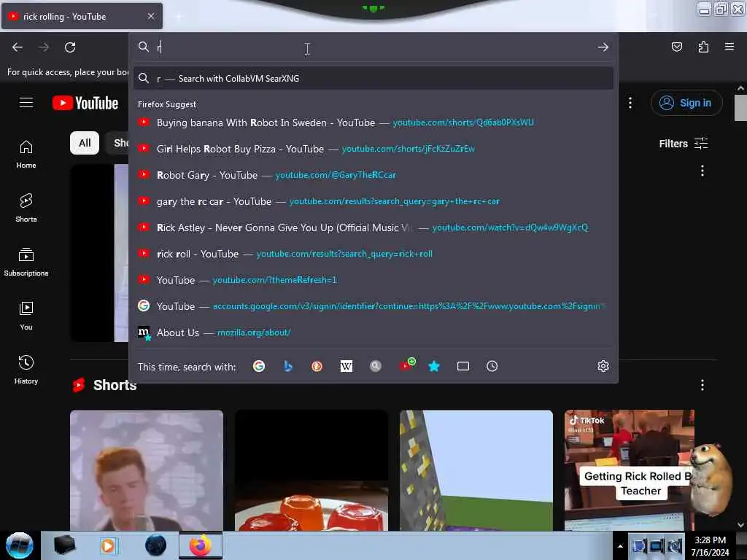The image size is (747, 560).
Task: Search this time with Google
Action: click(259, 366)
